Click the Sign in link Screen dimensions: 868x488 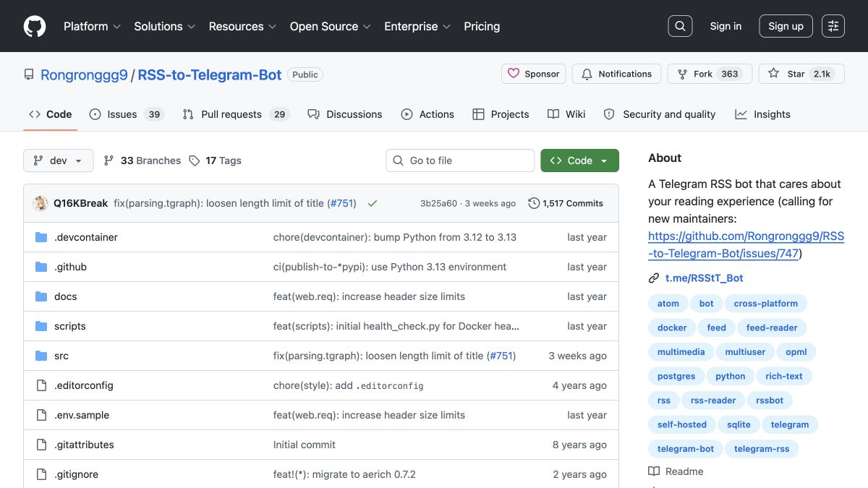point(726,26)
